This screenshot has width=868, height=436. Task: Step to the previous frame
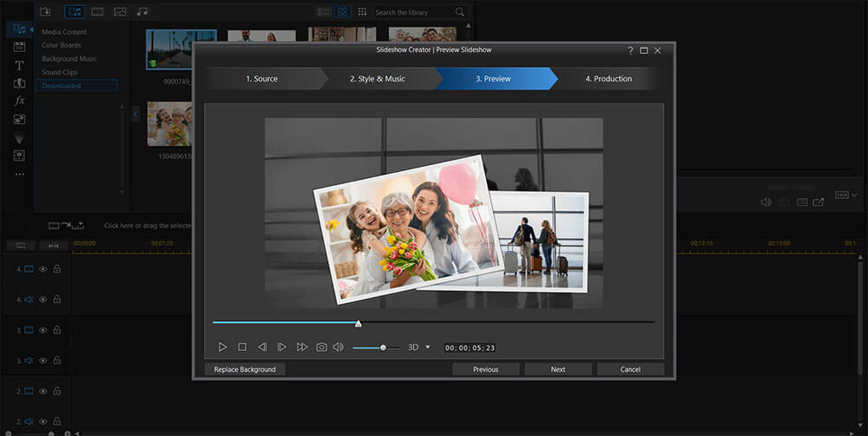point(262,347)
